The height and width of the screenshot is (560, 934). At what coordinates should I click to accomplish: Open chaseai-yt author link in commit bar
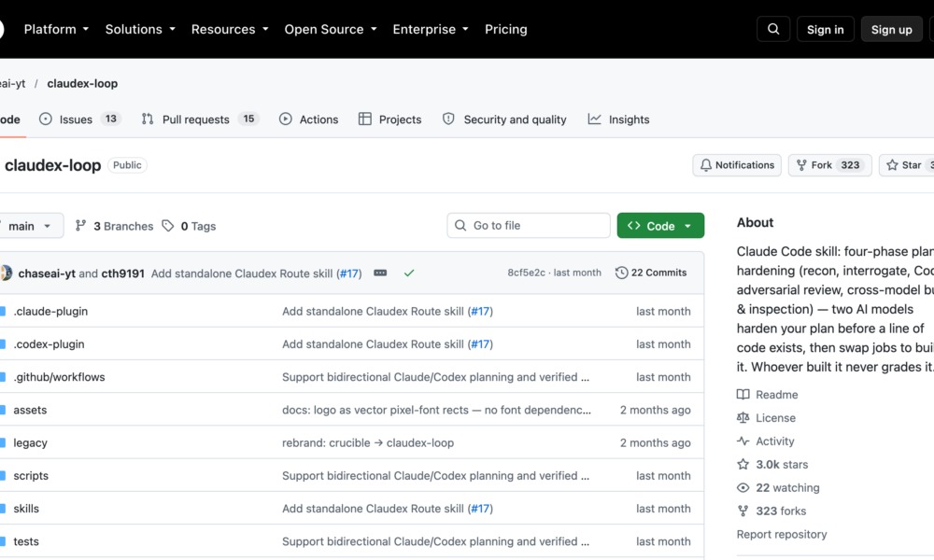pyautogui.click(x=47, y=273)
